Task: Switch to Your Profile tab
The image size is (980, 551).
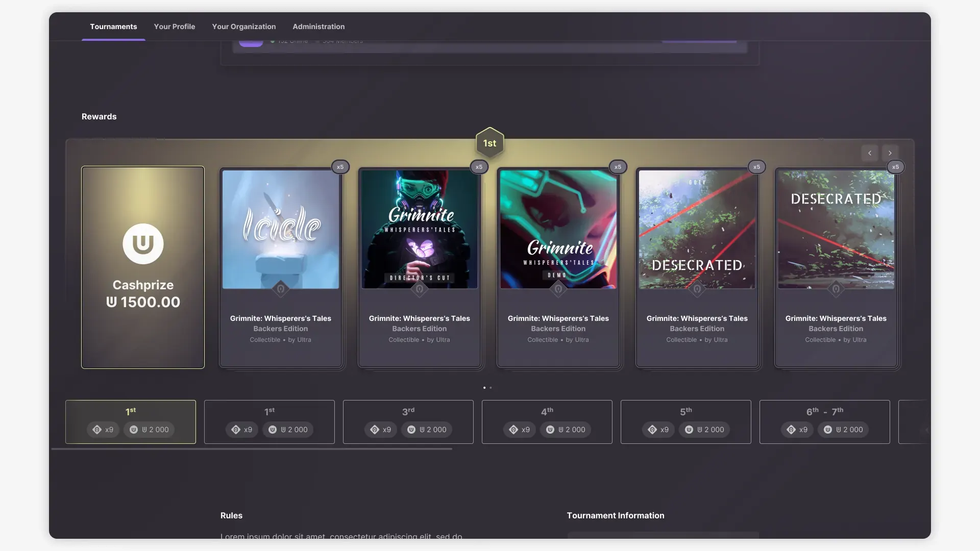Action: click(175, 27)
